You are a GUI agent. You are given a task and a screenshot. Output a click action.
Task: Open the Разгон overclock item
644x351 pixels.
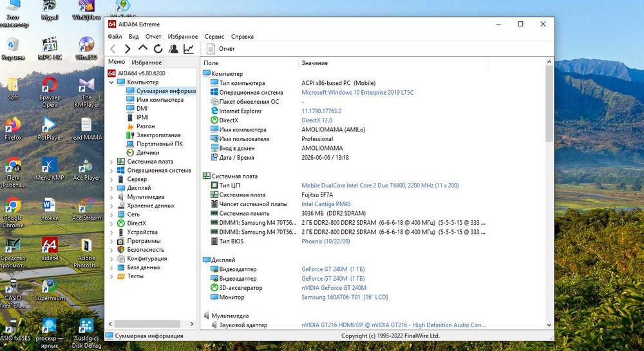click(x=140, y=126)
